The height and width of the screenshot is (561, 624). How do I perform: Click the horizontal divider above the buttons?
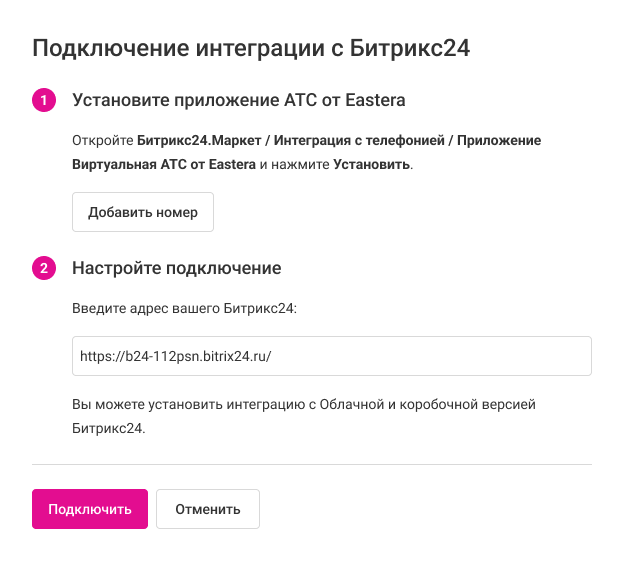point(312,464)
